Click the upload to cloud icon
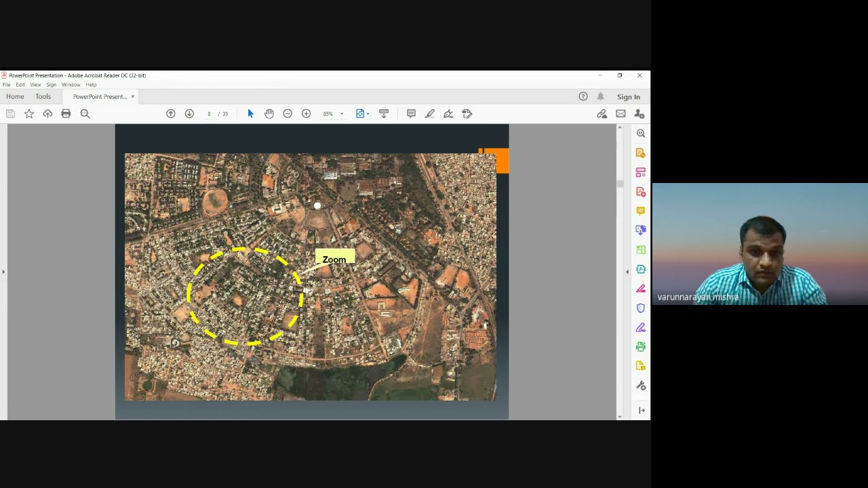 (x=47, y=114)
